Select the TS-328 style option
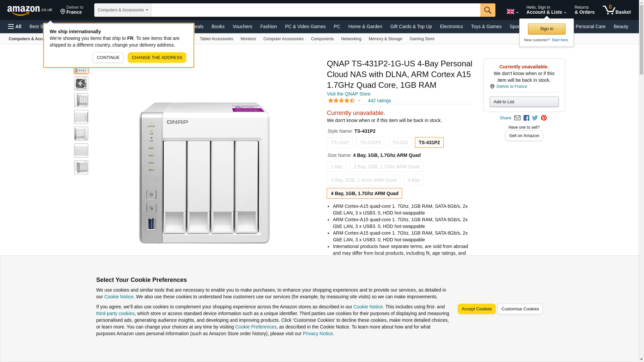 [x=400, y=142]
